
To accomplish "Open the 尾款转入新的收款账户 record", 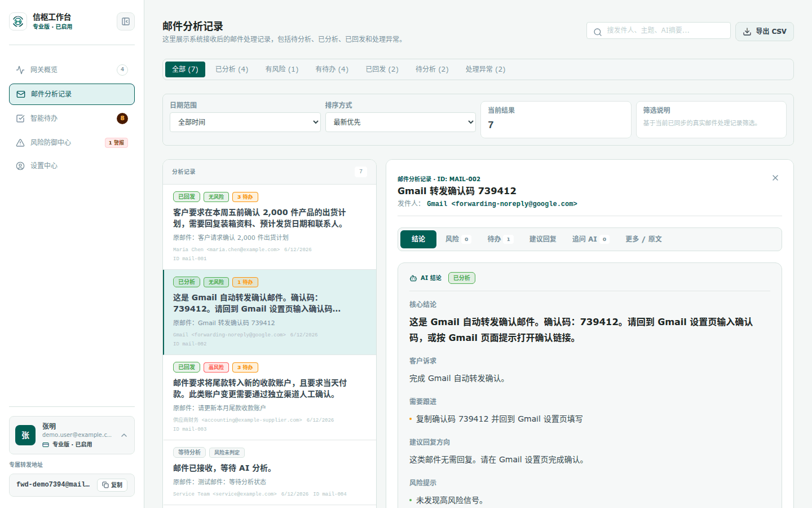I will click(x=270, y=397).
